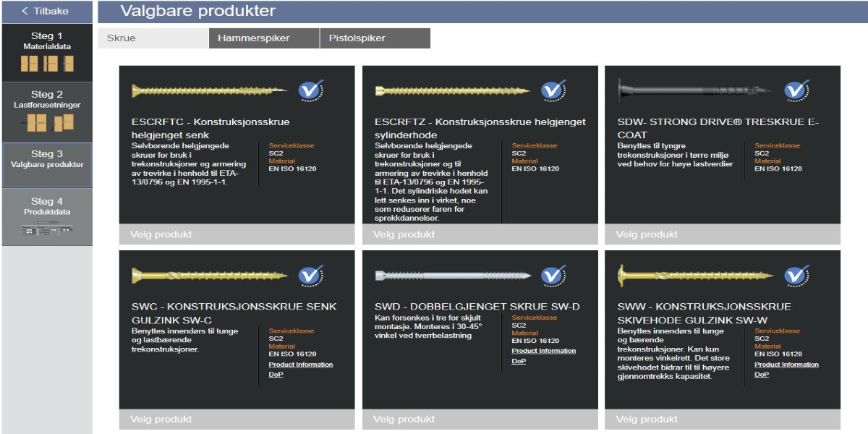Open Steg 2 Lastforusetninger step
Viewport: 868px width, 434px height.
pos(47,111)
